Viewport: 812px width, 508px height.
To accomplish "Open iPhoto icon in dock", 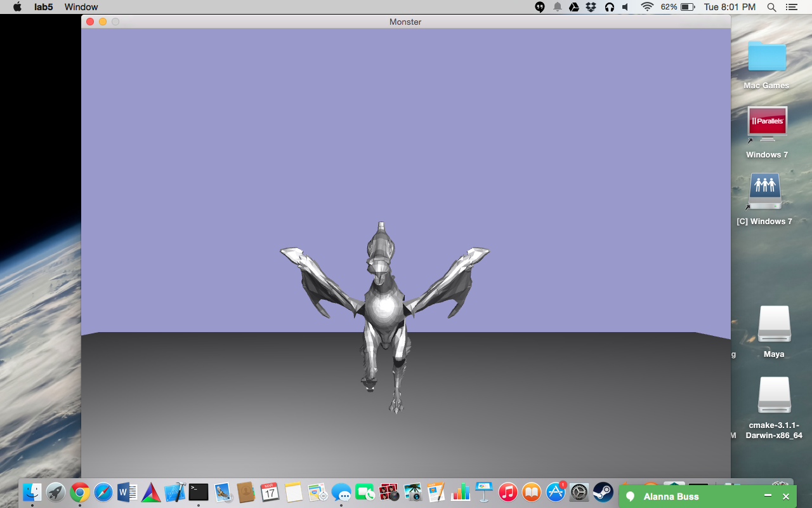I will (413, 492).
